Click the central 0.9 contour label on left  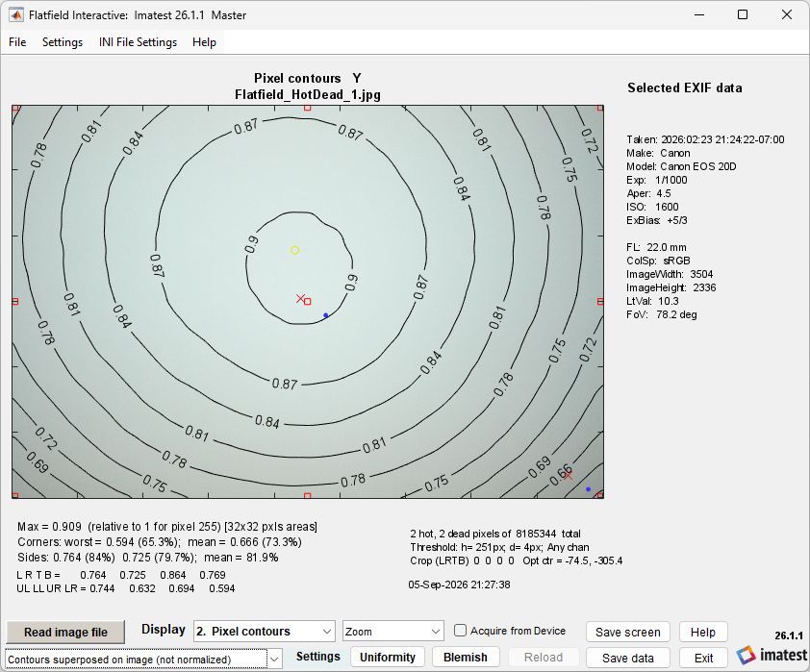click(x=251, y=244)
